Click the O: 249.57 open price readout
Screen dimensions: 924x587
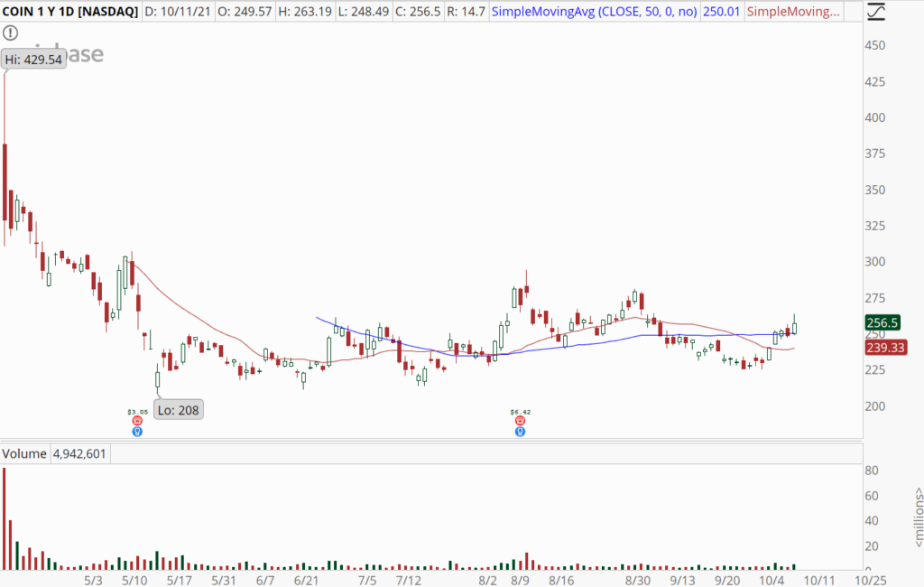[245, 12]
